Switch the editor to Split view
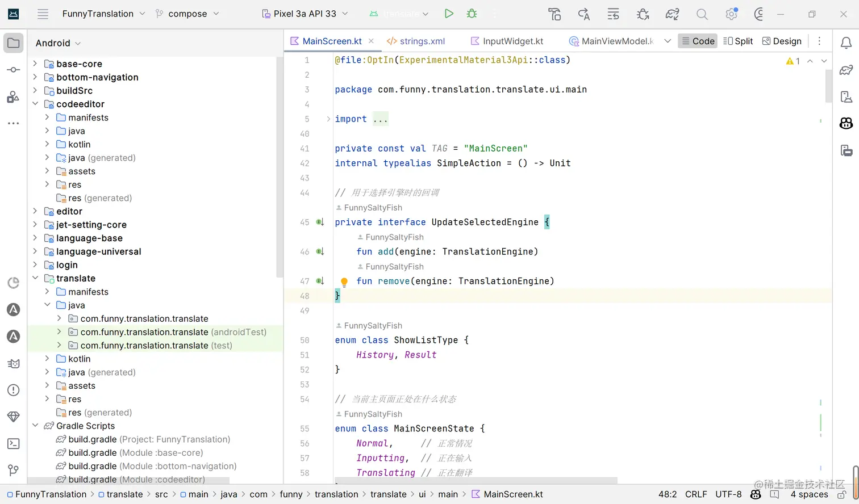This screenshot has height=504, width=859. coord(737,41)
